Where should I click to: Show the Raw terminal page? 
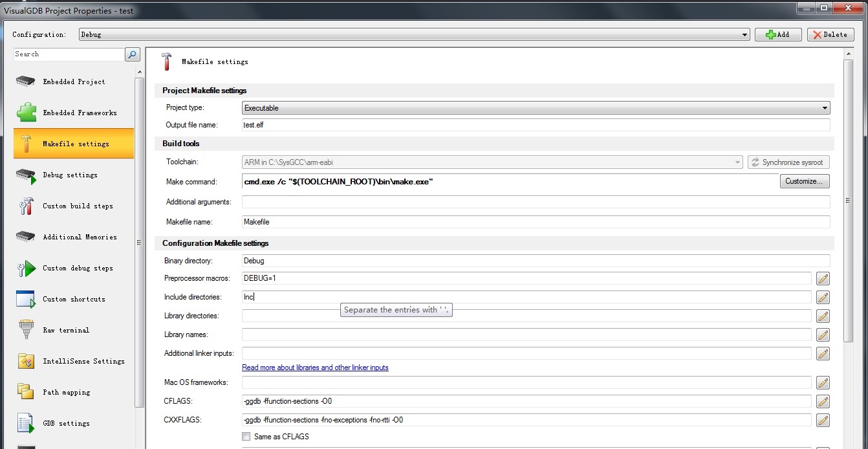click(x=74, y=330)
